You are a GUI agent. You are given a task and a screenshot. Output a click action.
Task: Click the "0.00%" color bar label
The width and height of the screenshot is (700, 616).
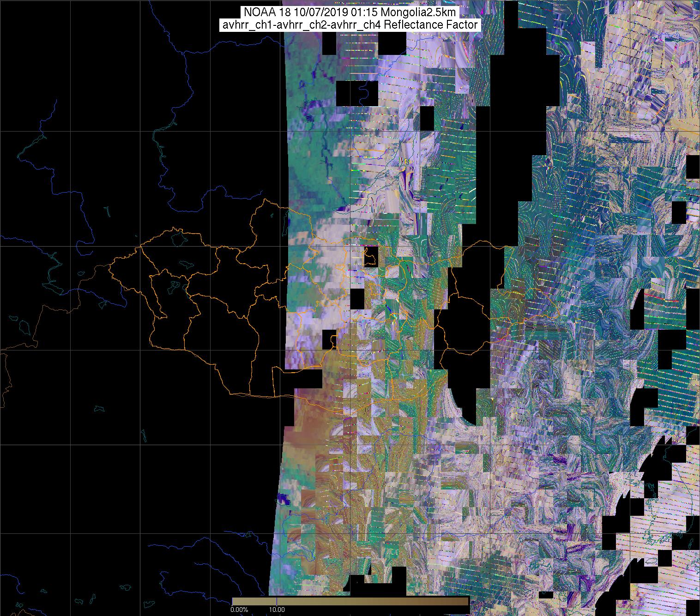[x=239, y=610]
